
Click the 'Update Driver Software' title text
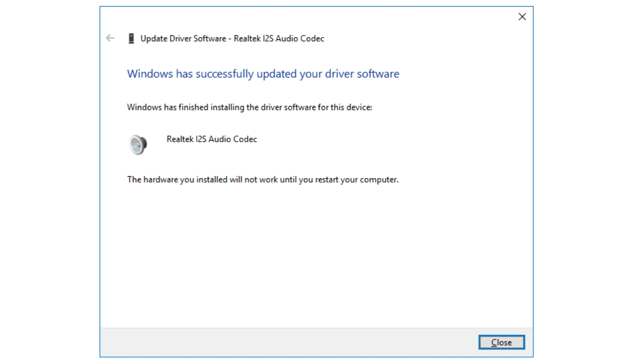pyautogui.click(x=183, y=38)
